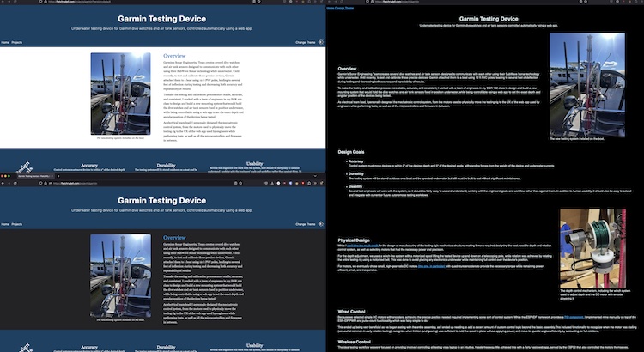Screen dimensions: 644x352
Task: Open a new tab with the plus button
Action: (58, 176)
